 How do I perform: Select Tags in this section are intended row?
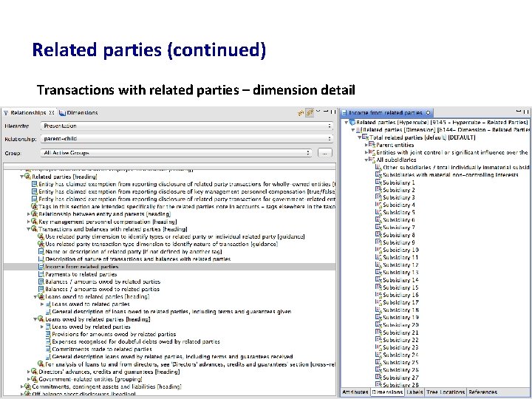[187, 207]
